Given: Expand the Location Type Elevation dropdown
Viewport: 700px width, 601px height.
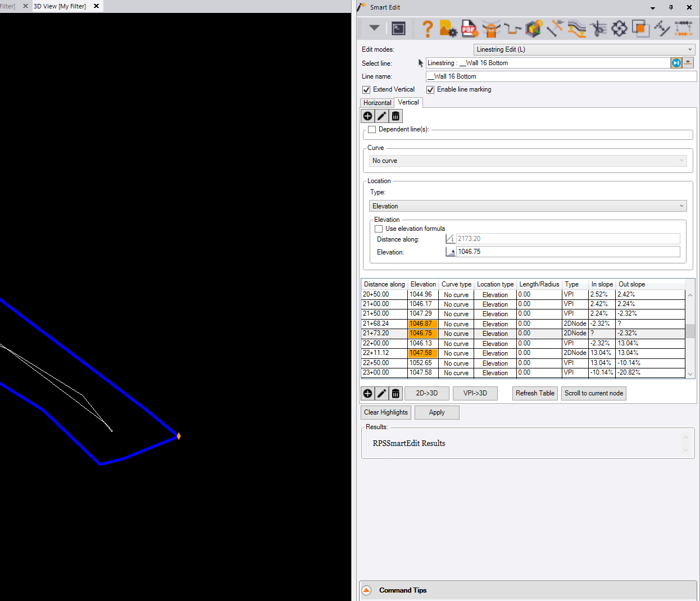Looking at the screenshot, I should [528, 206].
